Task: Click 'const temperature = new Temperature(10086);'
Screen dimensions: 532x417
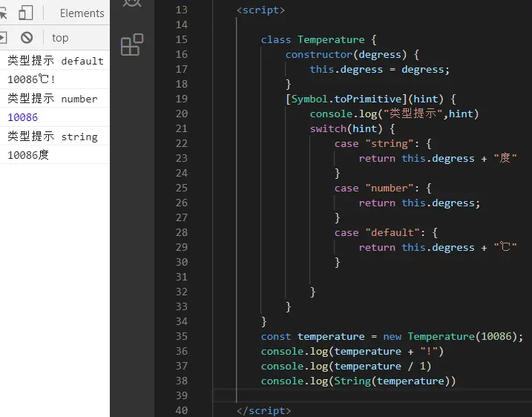Action: (x=393, y=337)
